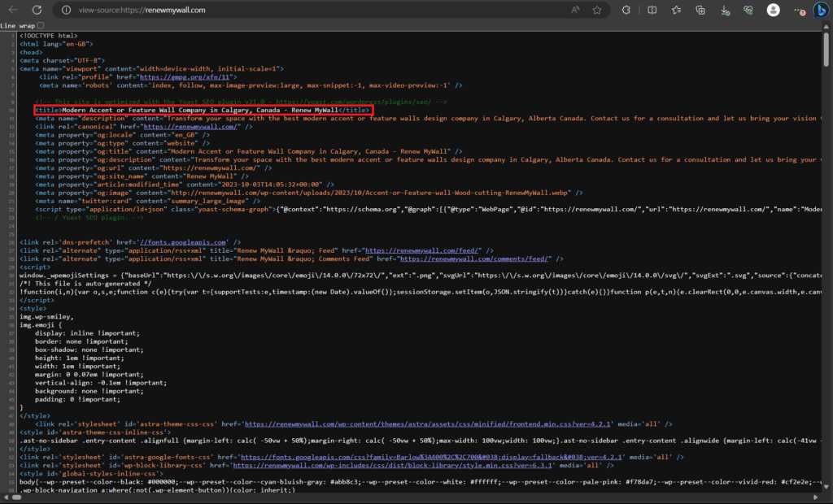Screen dimensions: 833x504
Task: Open the Split screen icon
Action: [x=652, y=10]
